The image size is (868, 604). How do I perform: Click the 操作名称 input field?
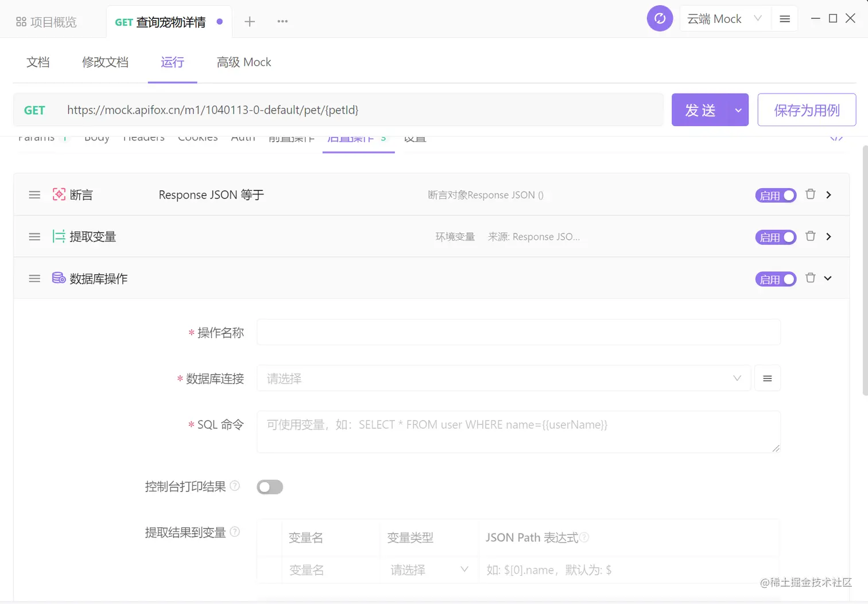coord(518,333)
